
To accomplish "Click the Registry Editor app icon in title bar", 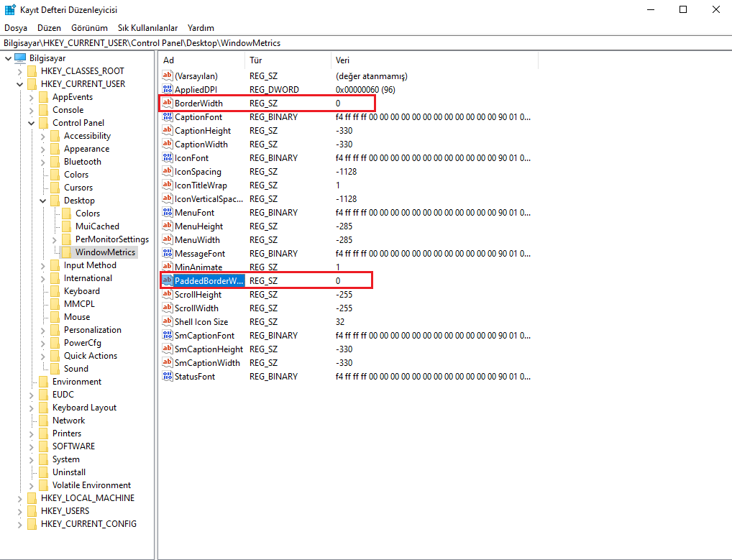I will (10, 9).
